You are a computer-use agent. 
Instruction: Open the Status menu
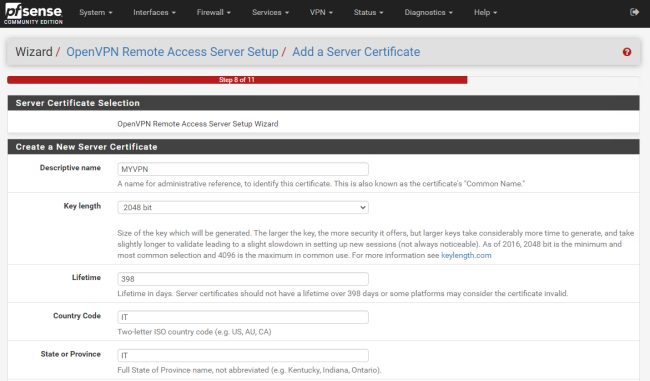[x=369, y=12]
